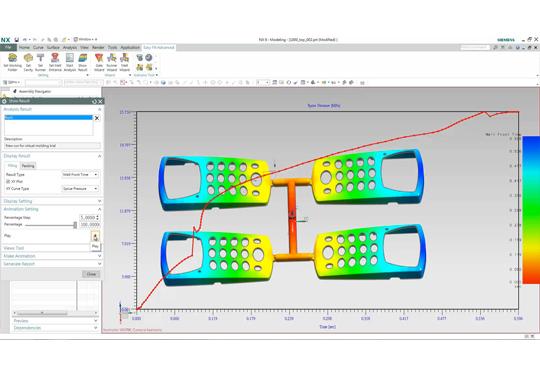The image size is (540, 375).
Task: Expand the Generate Report section
Action: coord(52,264)
